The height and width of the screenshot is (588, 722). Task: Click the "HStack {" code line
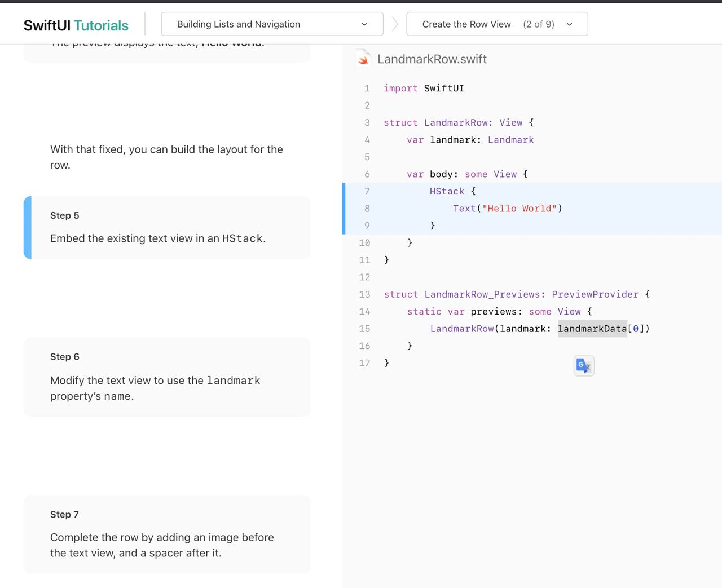pos(453,192)
